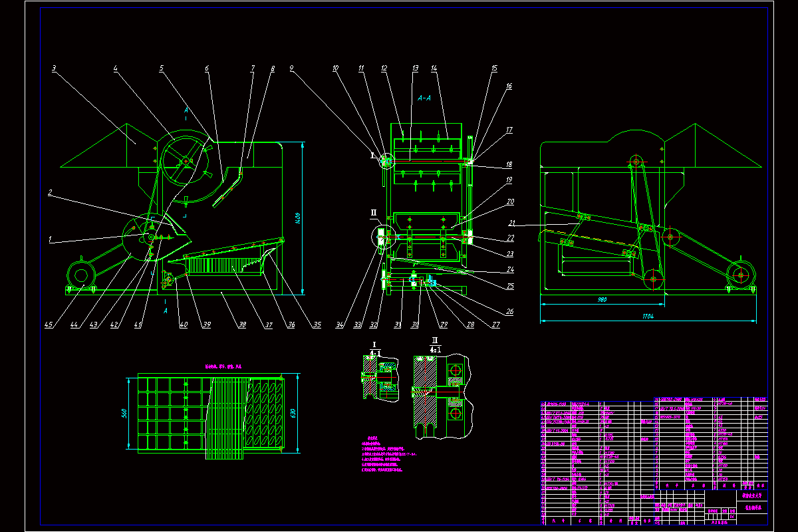Pick callout label 31
This screenshot has height=532, width=798.
click(398, 325)
